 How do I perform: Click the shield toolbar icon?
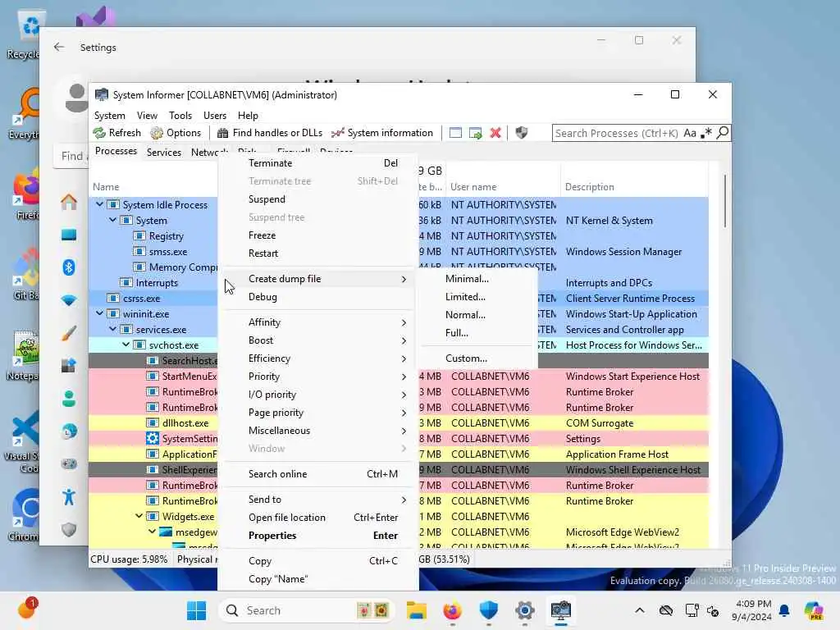pos(521,133)
